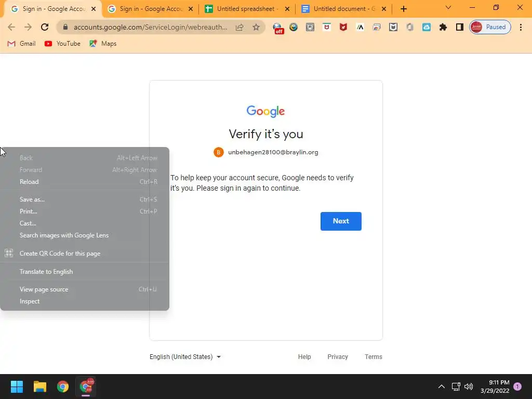
Task: Open the English (United States) language dropdown
Action: pos(185,357)
